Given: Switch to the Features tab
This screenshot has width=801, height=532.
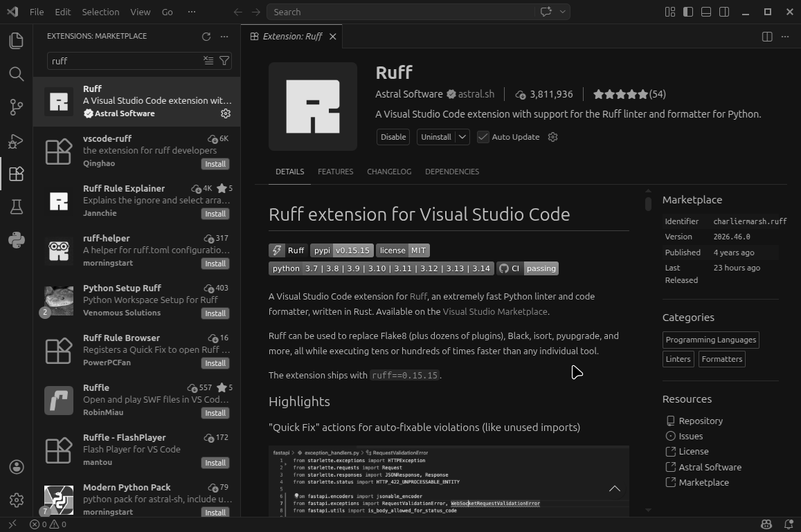Looking at the screenshot, I should click(335, 172).
